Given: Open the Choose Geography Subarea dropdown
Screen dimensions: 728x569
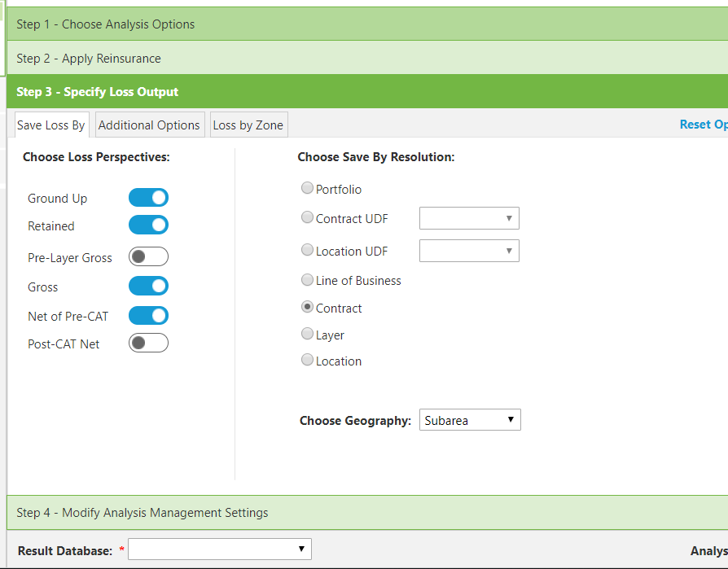Looking at the screenshot, I should pyautogui.click(x=470, y=419).
